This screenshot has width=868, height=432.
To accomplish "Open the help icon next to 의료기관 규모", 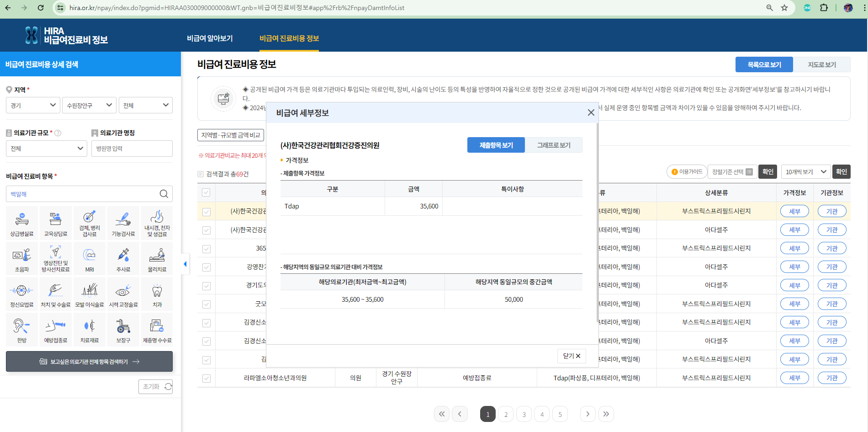I will point(58,133).
